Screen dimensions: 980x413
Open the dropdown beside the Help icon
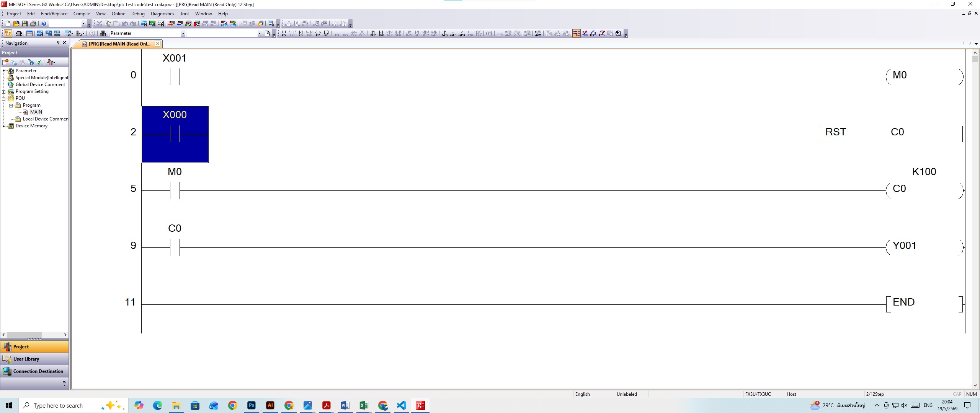pos(83,24)
